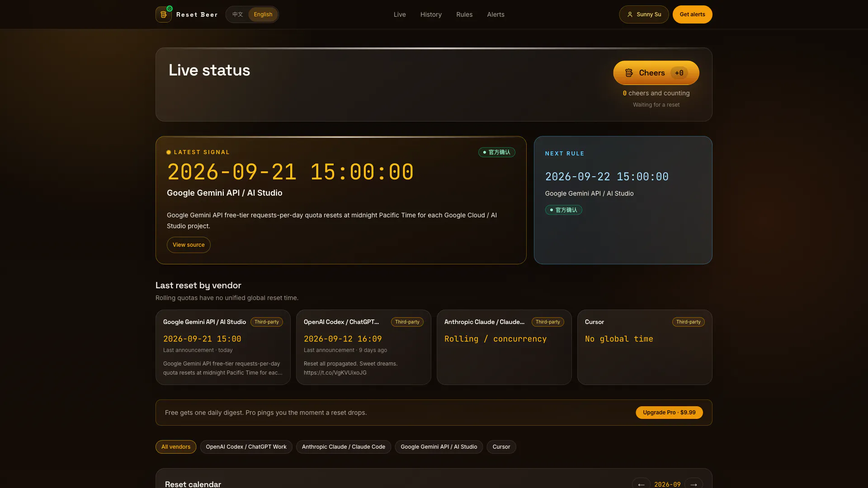Click the Live status heading
This screenshot has width=868, height=488.
click(209, 70)
